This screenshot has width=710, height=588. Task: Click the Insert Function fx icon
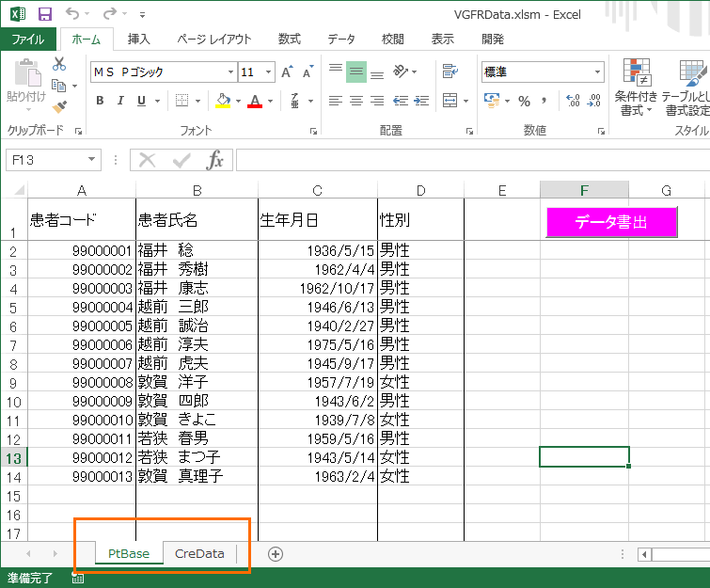point(215,160)
